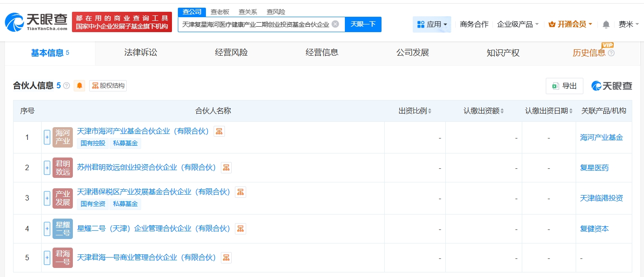
Task: Open equity structure icon for 天津君海一号商业管理
Action: click(x=226, y=258)
